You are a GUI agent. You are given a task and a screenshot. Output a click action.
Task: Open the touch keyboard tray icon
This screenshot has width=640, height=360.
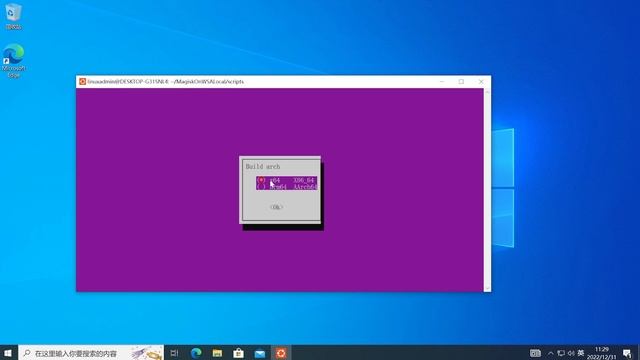536,353
